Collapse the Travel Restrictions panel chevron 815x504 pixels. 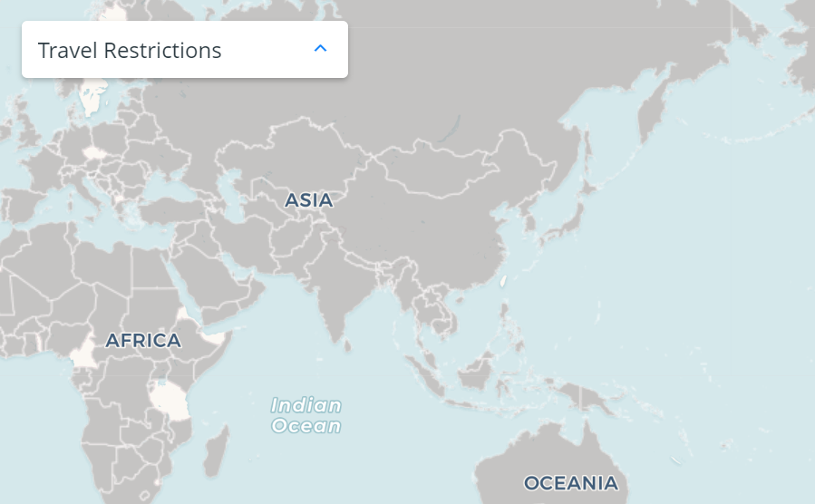320,49
